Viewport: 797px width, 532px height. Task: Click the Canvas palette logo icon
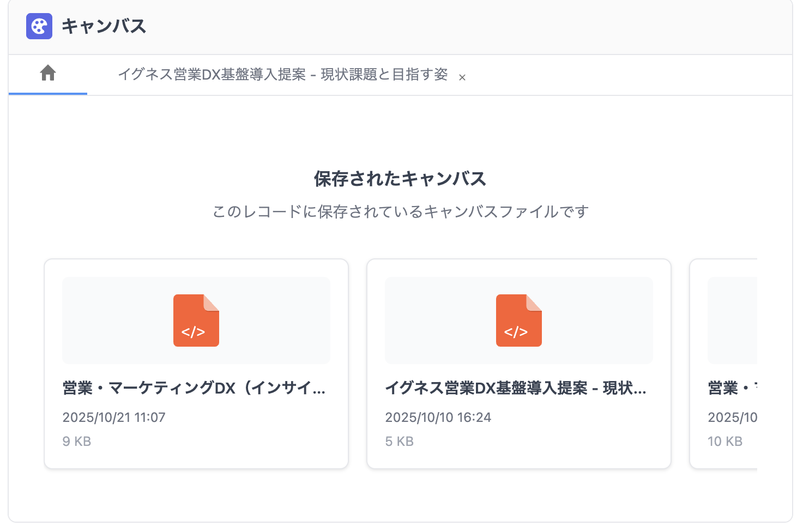pos(39,26)
